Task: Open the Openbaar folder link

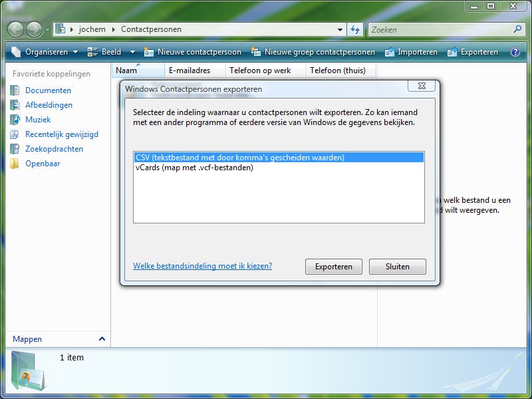Action: point(43,164)
